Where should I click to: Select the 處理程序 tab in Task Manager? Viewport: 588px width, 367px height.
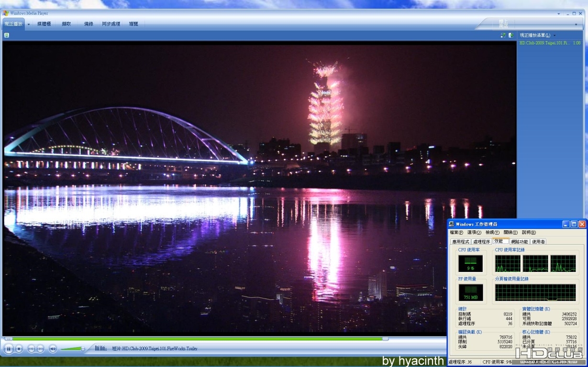pyautogui.click(x=482, y=242)
